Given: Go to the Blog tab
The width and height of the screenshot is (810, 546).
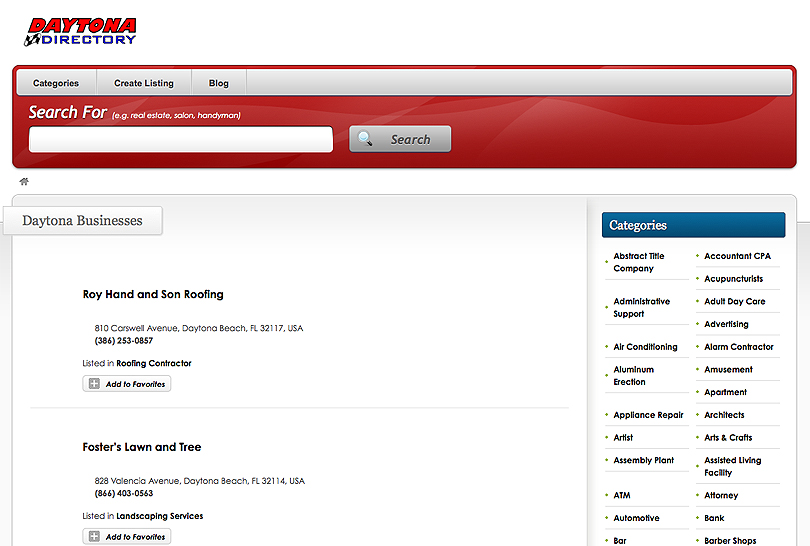Looking at the screenshot, I should [218, 83].
